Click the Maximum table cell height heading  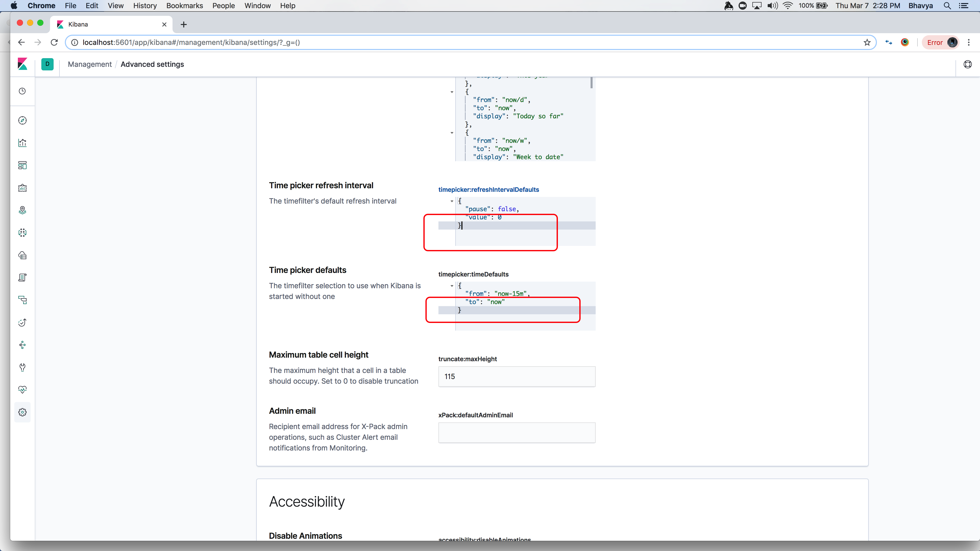(318, 355)
